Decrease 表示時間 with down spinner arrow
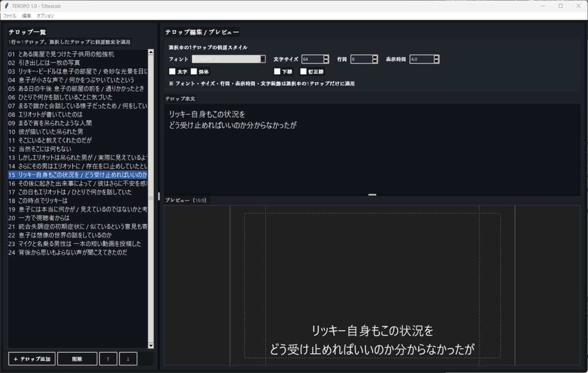 [x=436, y=61]
